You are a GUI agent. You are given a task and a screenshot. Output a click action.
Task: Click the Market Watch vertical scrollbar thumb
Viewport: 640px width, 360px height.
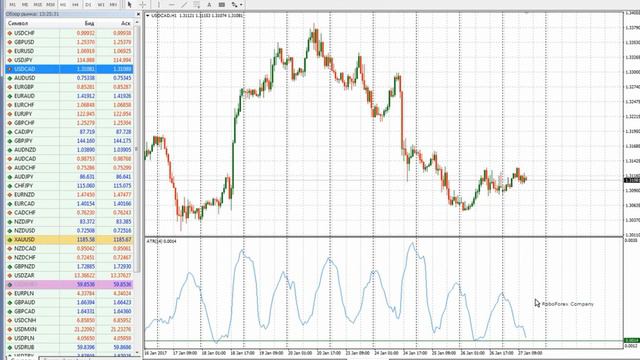pyautogui.click(x=137, y=149)
